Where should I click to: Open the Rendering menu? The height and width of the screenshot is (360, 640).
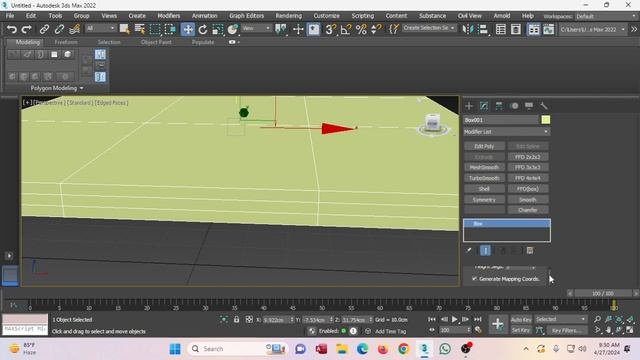click(x=289, y=16)
